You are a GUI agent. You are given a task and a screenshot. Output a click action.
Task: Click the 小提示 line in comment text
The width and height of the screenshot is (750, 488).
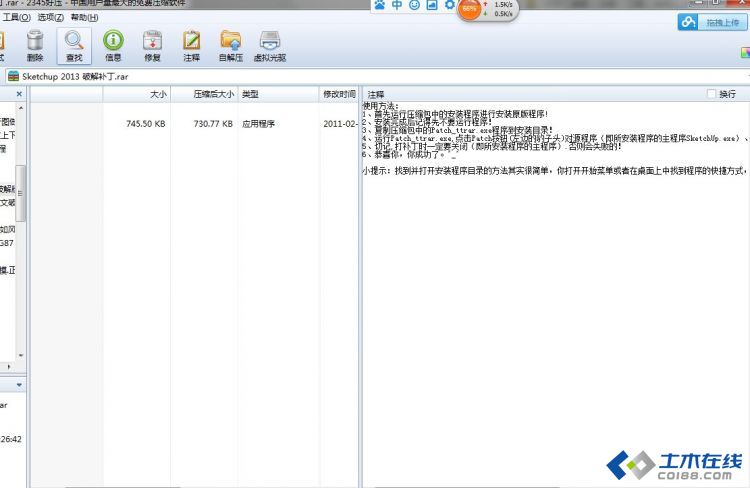coord(554,170)
